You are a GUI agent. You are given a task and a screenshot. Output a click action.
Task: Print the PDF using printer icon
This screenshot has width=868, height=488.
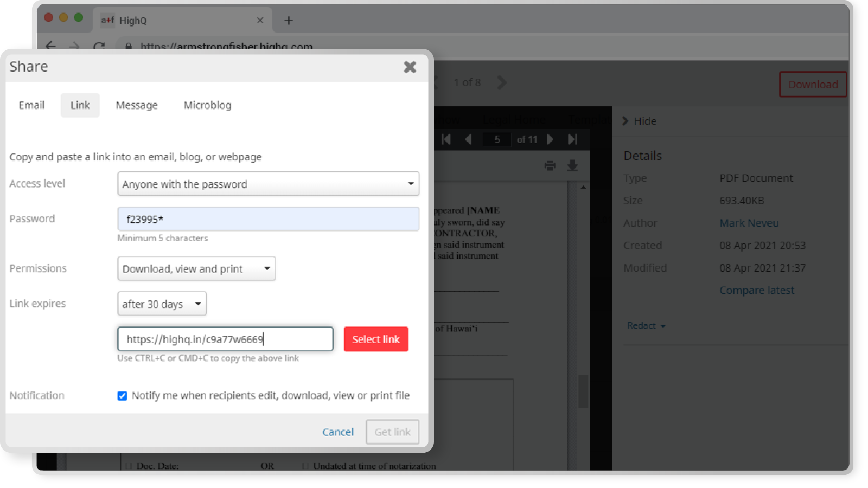(x=550, y=166)
